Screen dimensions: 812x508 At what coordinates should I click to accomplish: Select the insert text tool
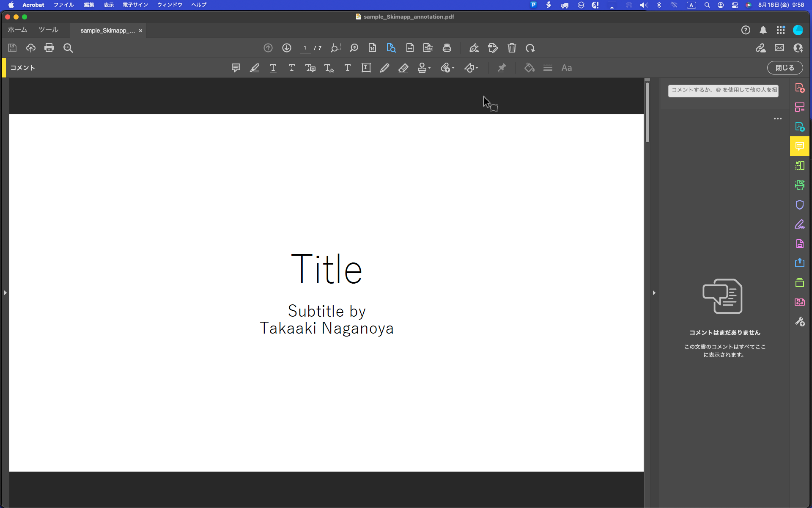click(x=329, y=68)
